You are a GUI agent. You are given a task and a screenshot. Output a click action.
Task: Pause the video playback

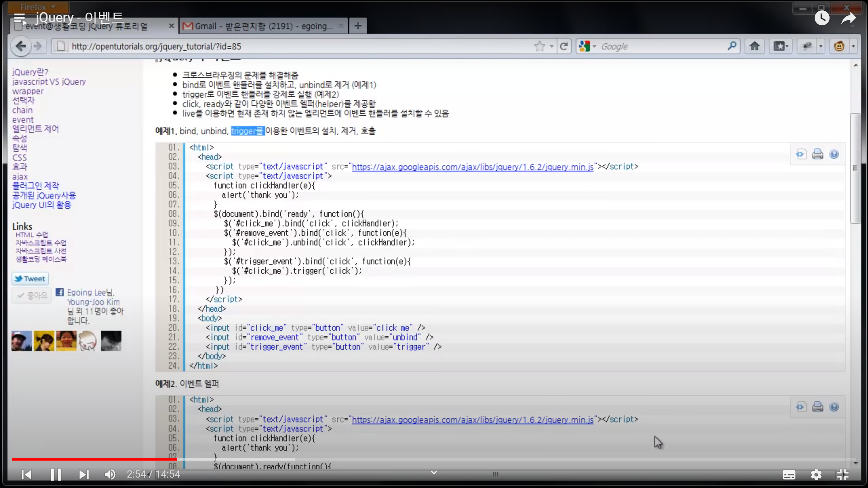pyautogui.click(x=56, y=474)
